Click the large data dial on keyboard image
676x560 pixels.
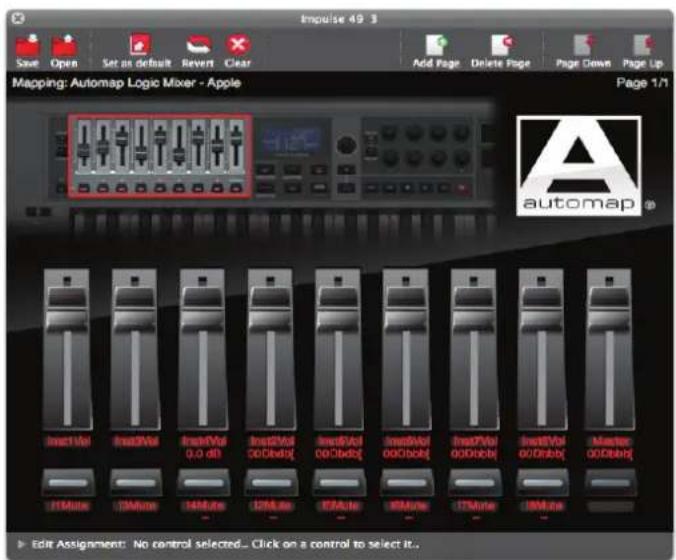tap(346, 144)
